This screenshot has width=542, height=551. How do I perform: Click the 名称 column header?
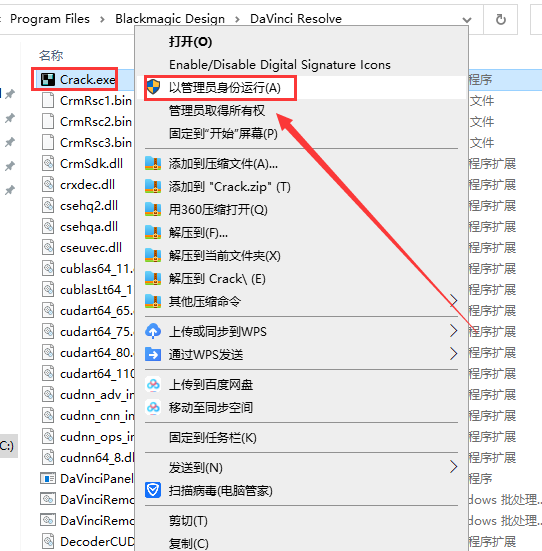tap(51, 55)
